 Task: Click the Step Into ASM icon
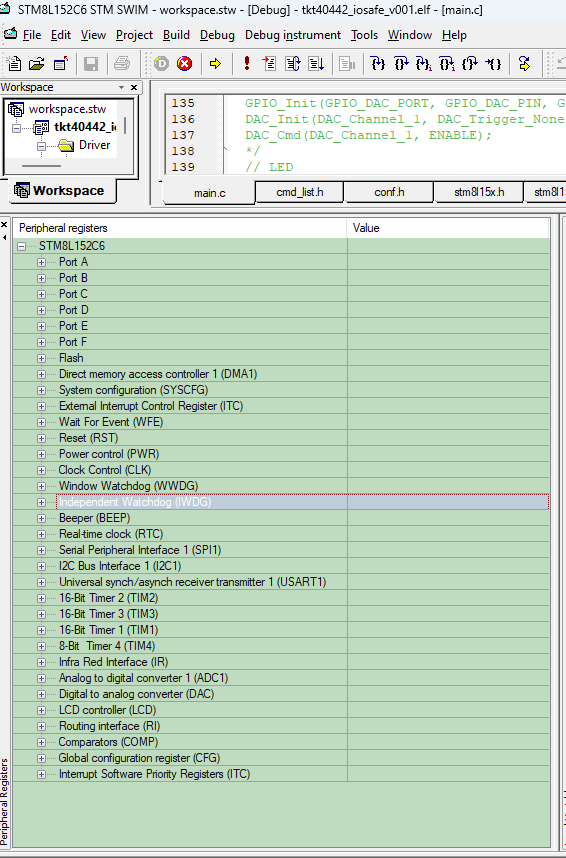424,64
